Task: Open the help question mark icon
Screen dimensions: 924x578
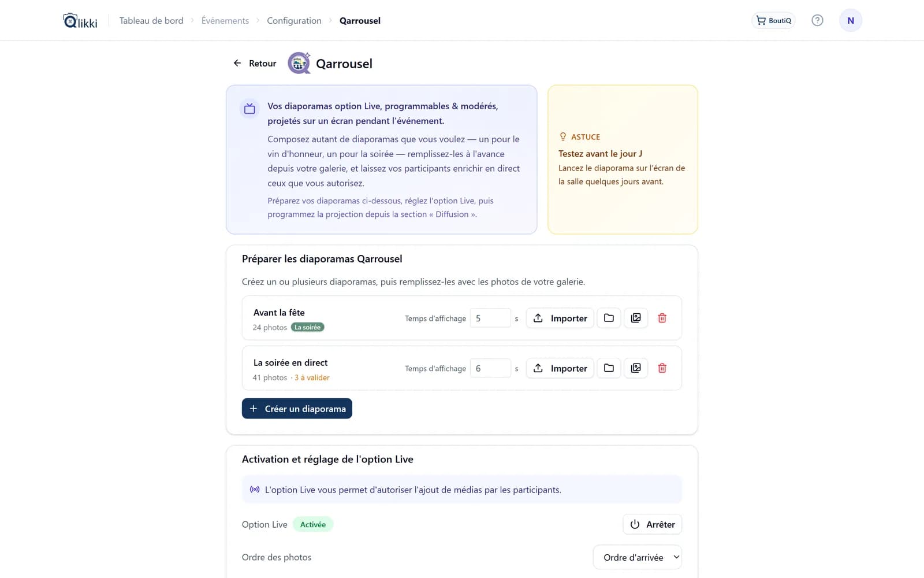Action: pyautogui.click(x=817, y=20)
